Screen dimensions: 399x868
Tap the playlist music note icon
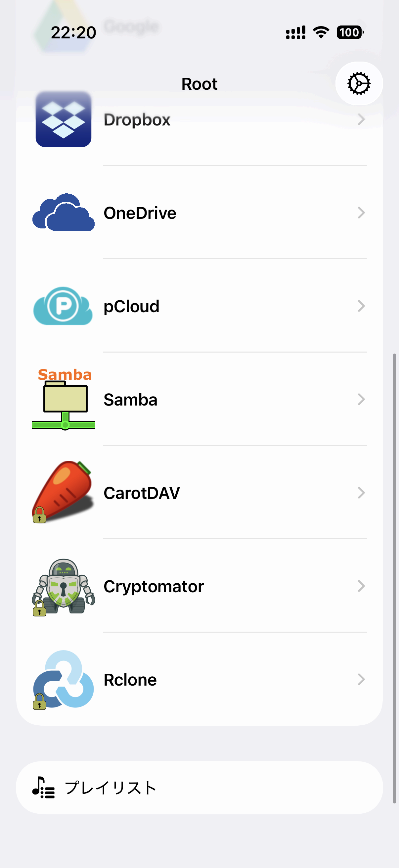click(43, 788)
